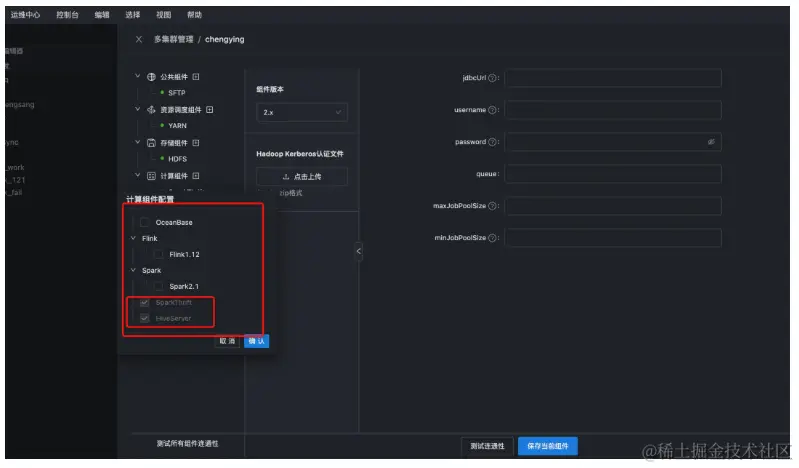Collapse the 存储组件 tree node
Screen dimensions: 799x468
point(137,142)
